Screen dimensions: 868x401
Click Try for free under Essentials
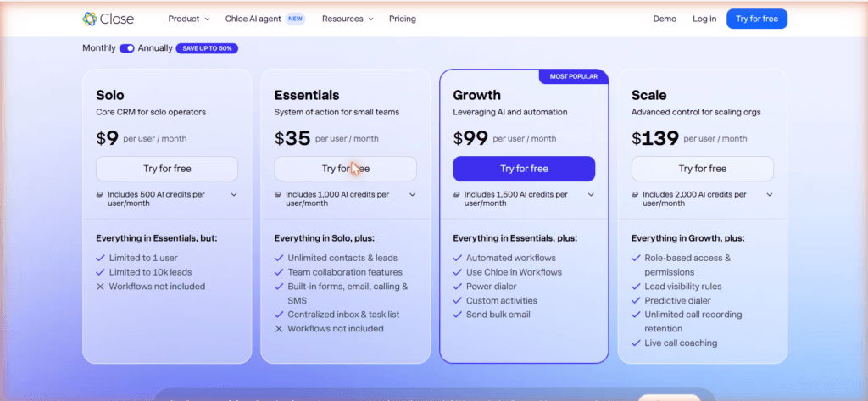pyautogui.click(x=346, y=169)
